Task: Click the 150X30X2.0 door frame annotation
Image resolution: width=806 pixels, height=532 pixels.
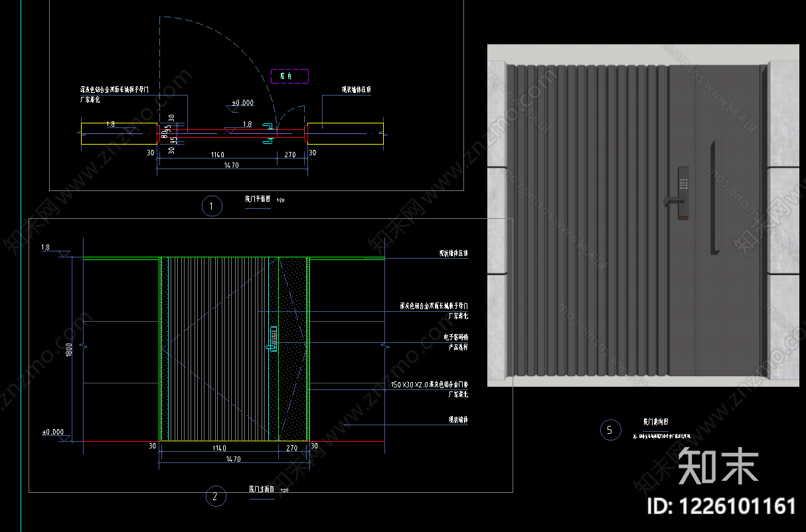Action: coord(429,384)
